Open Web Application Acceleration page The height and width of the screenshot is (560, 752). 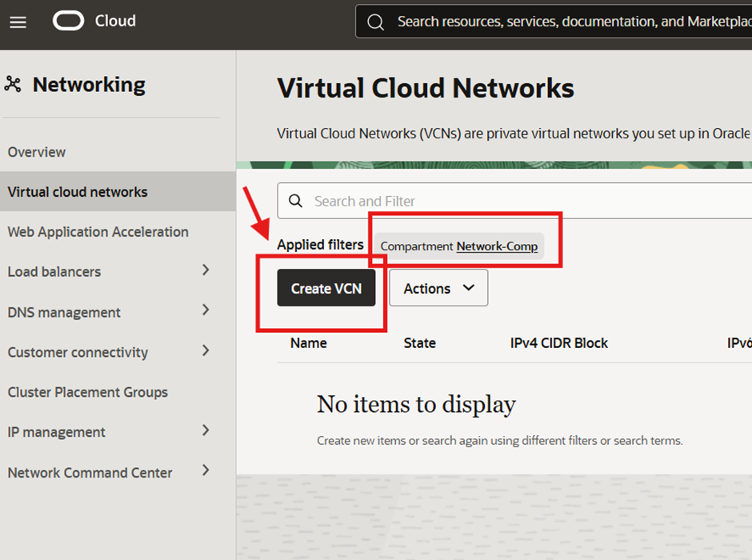(x=98, y=232)
